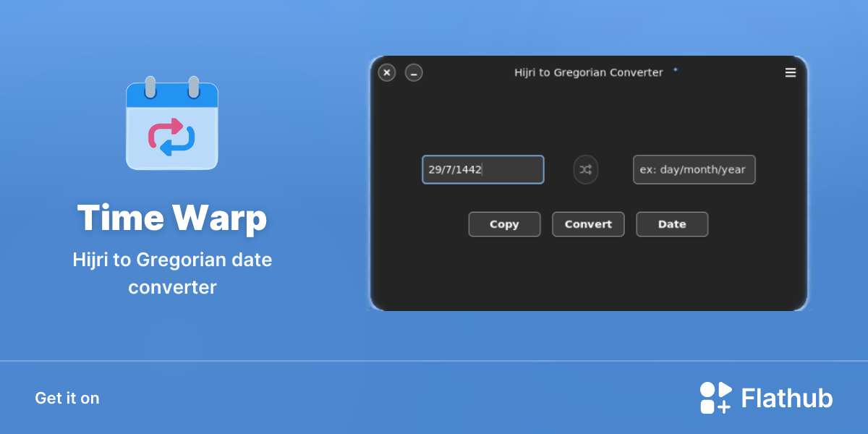Focus the Hijri date field containing 29/7/1442
The width and height of the screenshot is (868, 434).
point(483,169)
